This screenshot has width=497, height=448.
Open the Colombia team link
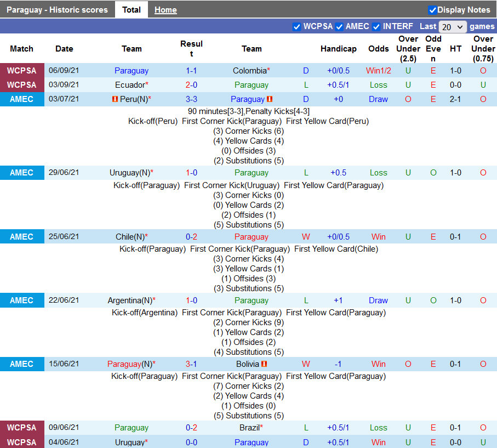249,71
